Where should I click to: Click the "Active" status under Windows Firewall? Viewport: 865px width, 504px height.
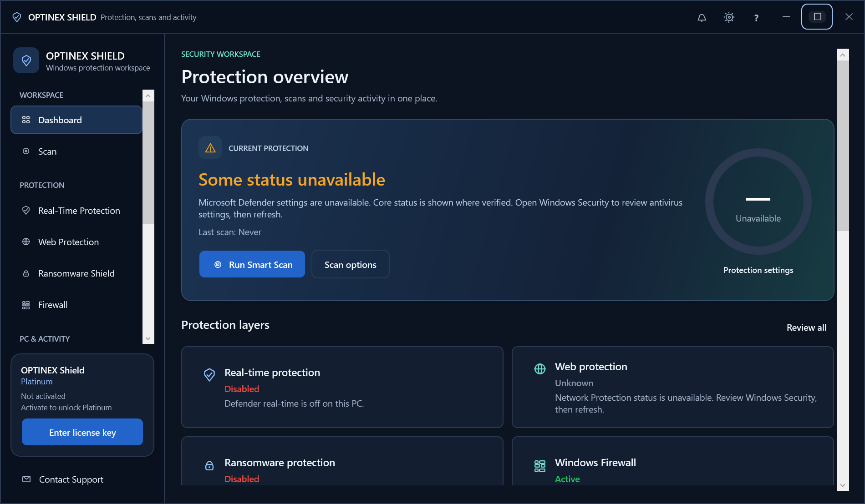click(567, 479)
